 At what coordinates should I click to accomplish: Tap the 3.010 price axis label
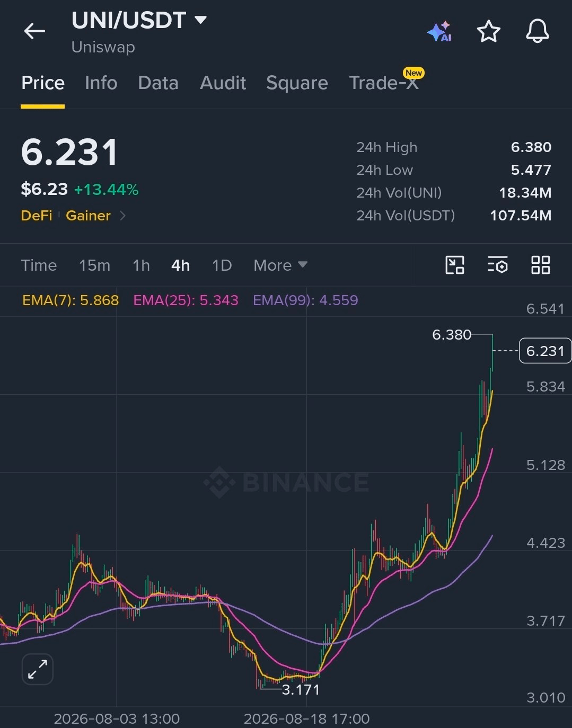545,698
